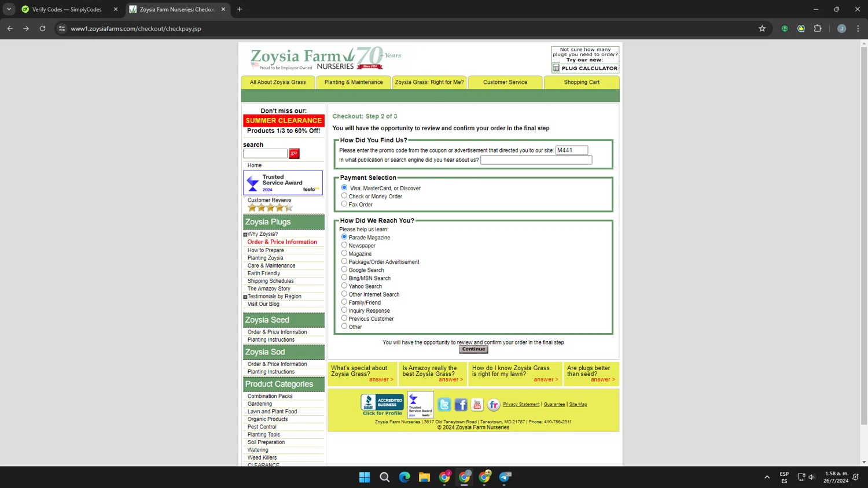868x488 pixels.
Task: Click the Continue button
Action: coord(473,349)
